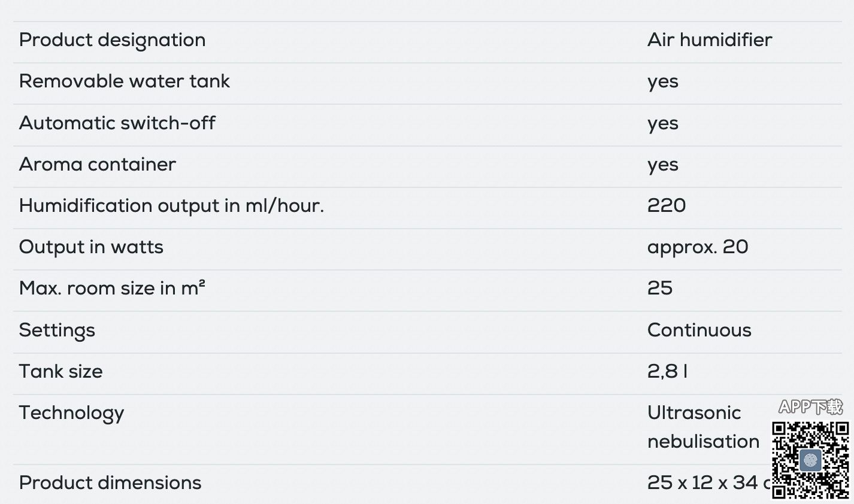Viewport: 854px width, 504px height.
Task: Click Humidification output in ml/hour label
Action: 171,206
